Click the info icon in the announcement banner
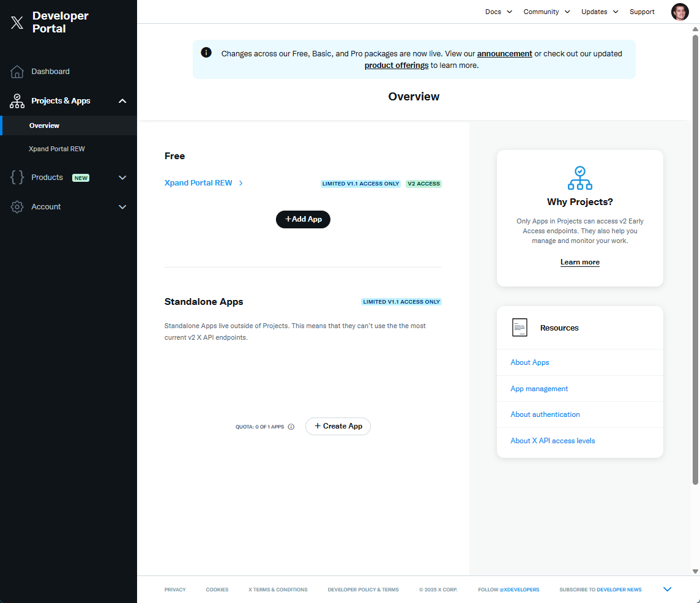This screenshot has height=603, width=700. tap(206, 53)
